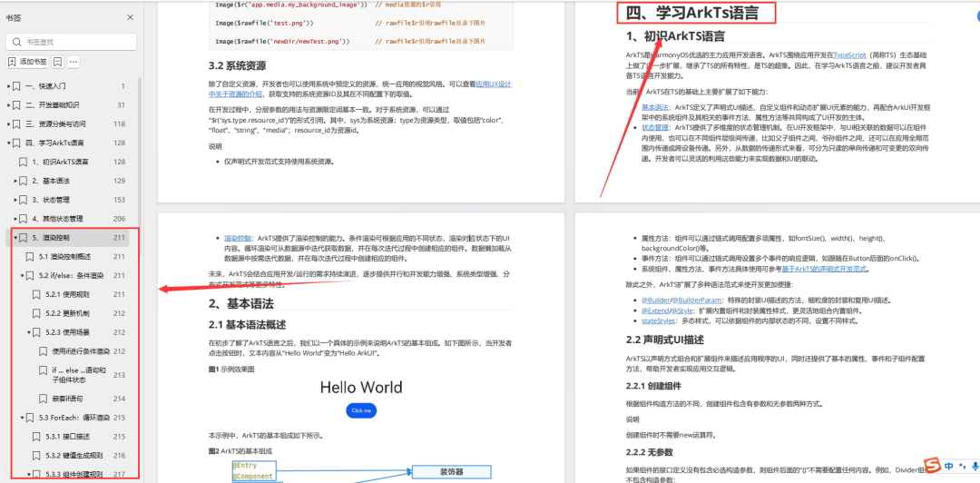Screen dimensions: 980x483
Task: Click the Sogou S input method logo
Action: (x=933, y=466)
